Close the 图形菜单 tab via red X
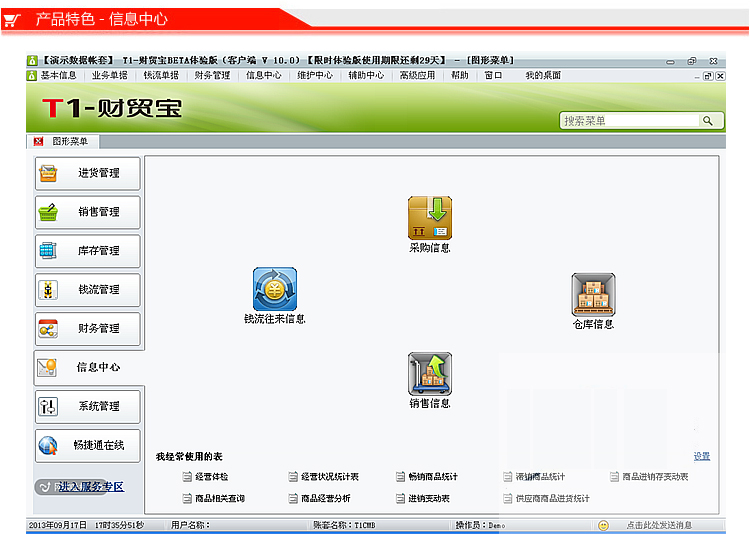 [38, 141]
